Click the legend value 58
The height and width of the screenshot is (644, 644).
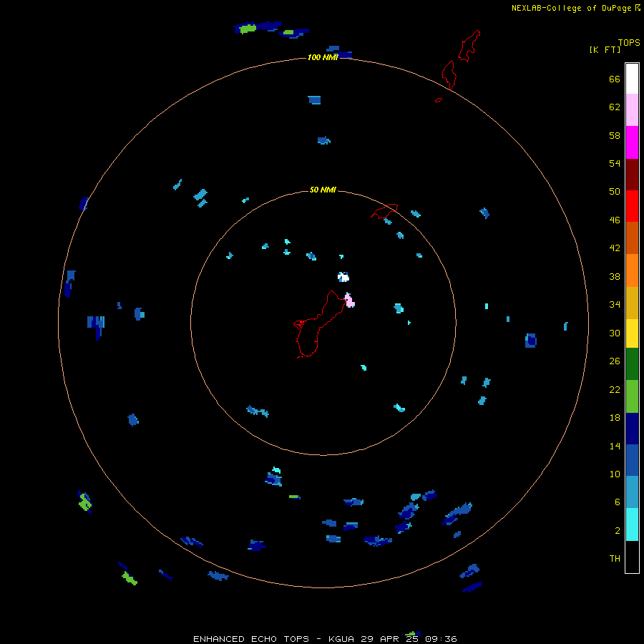pyautogui.click(x=615, y=135)
